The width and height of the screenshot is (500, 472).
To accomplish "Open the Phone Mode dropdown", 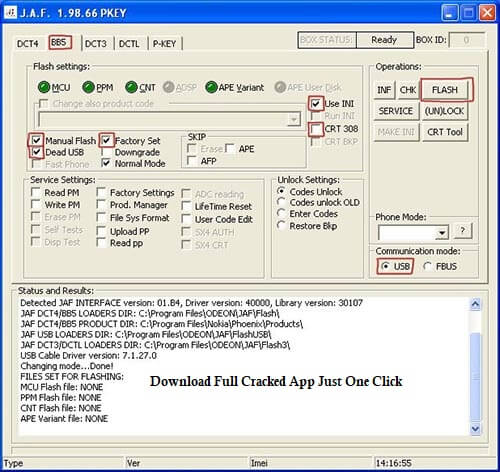I will (x=442, y=232).
